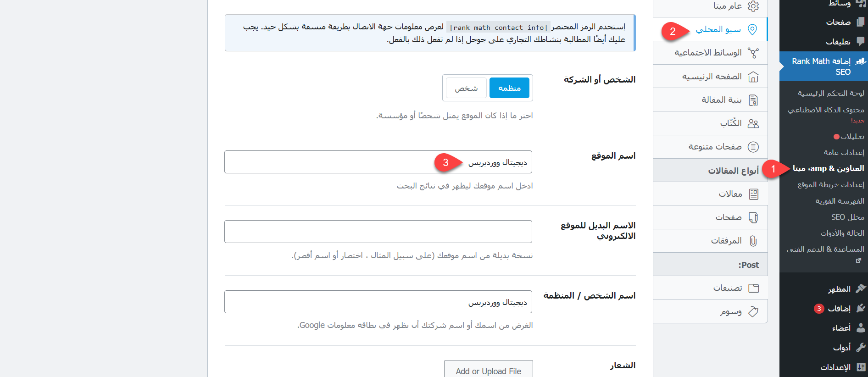Click the تعليقات comment bubble icon

tap(861, 41)
